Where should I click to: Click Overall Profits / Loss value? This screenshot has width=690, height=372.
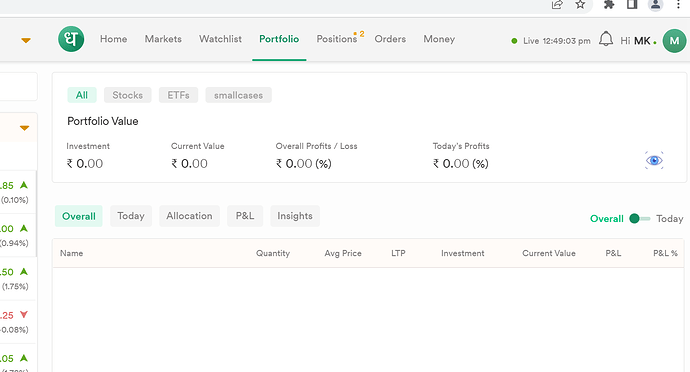tap(304, 164)
